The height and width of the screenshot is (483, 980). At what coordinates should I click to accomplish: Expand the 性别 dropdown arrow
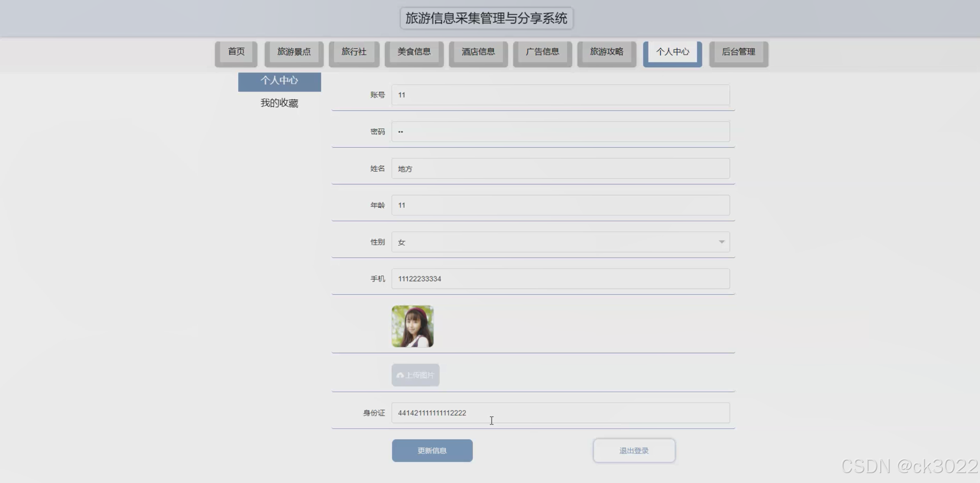[x=721, y=242]
